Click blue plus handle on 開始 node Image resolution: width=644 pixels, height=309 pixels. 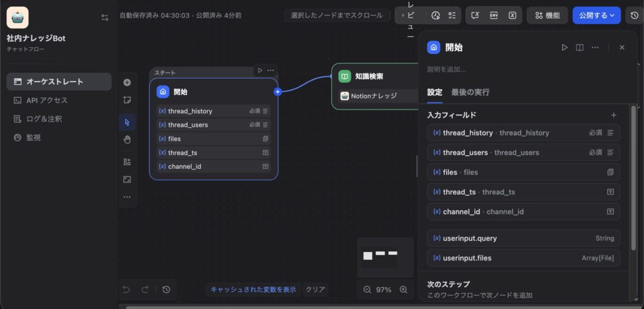[277, 92]
